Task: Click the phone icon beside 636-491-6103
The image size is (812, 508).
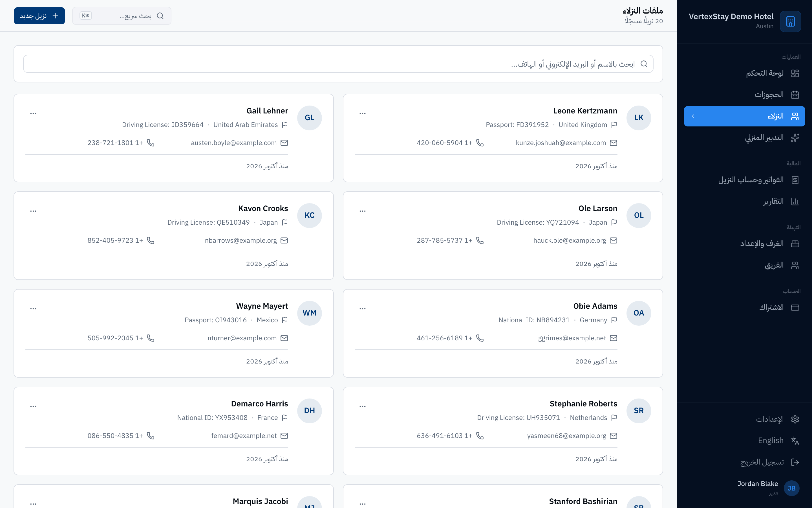Action: [480, 436]
